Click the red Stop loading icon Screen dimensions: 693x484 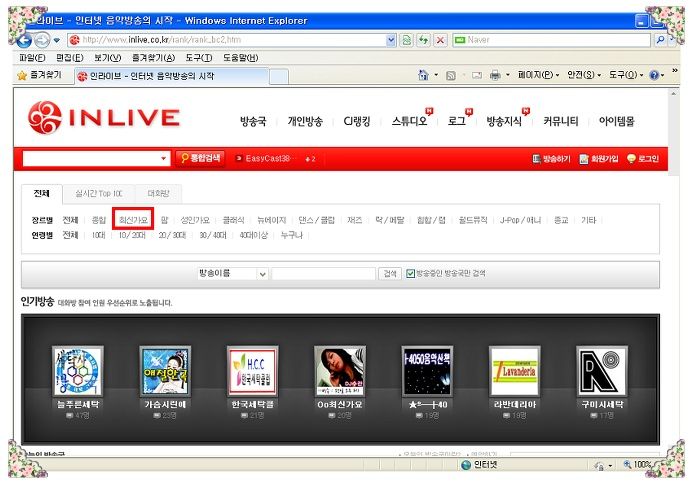point(440,40)
